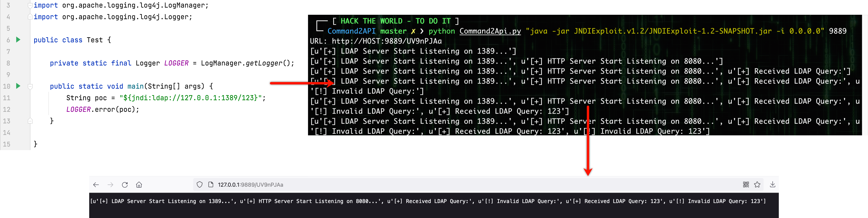Run the Test class from gutter

coord(18,40)
